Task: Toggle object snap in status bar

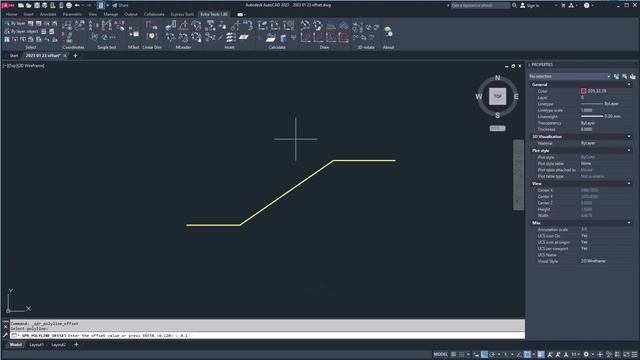Action: [527, 354]
